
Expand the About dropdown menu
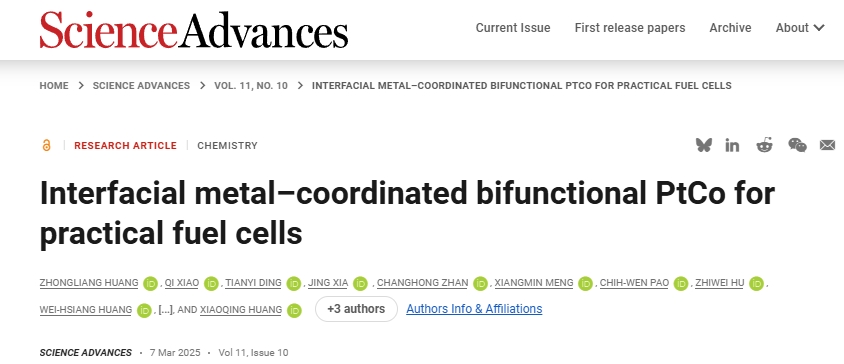pos(800,28)
